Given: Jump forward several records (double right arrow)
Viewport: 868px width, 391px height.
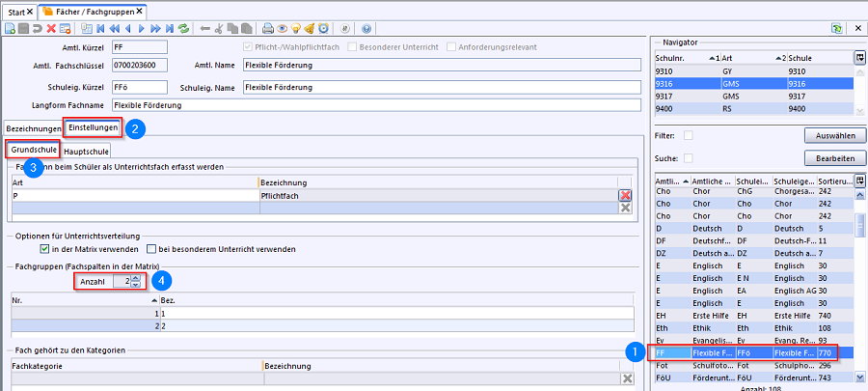Looking at the screenshot, I should pyautogui.click(x=155, y=28).
